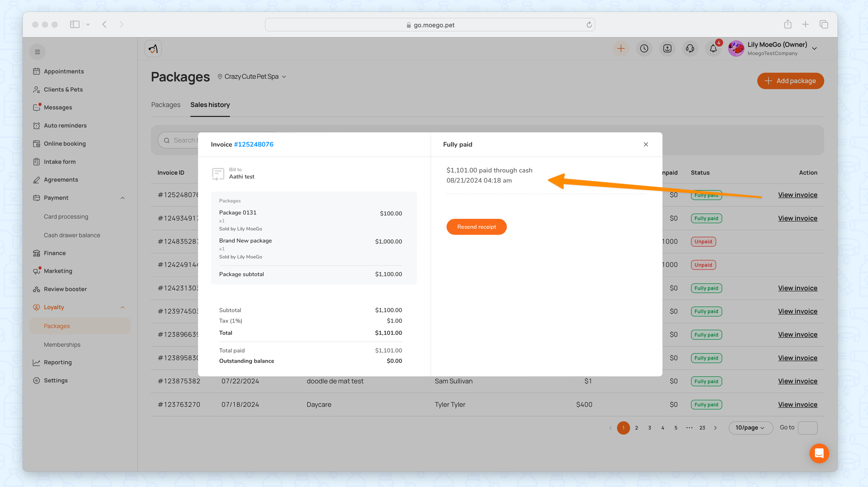Click the upload box icon in header
Image resolution: width=868 pixels, height=487 pixels.
[x=667, y=49]
